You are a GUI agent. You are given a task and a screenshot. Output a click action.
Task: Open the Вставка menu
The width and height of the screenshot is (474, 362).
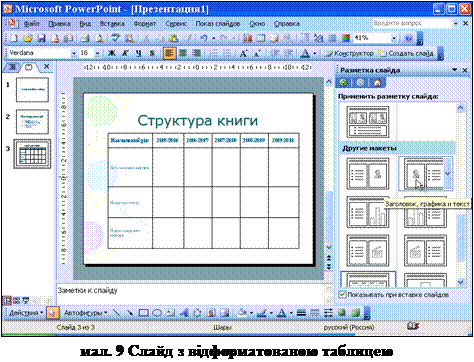[112, 24]
